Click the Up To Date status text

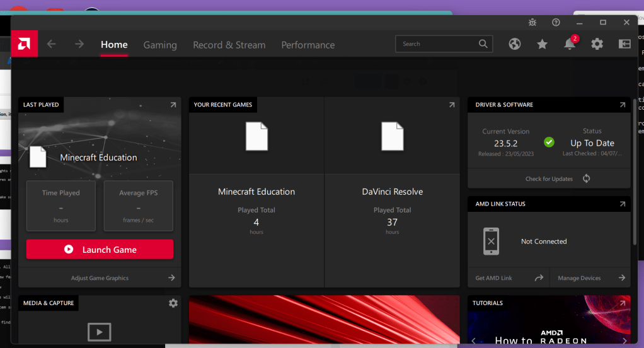[x=592, y=143]
